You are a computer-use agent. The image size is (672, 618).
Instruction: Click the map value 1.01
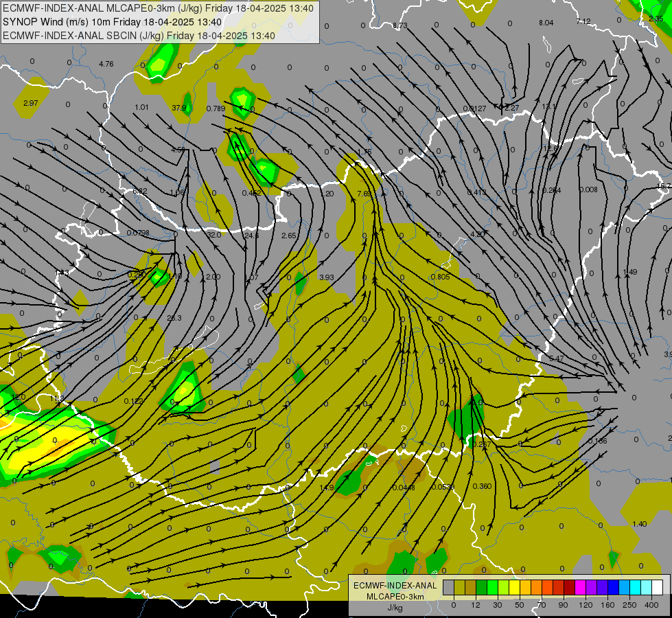141,107
